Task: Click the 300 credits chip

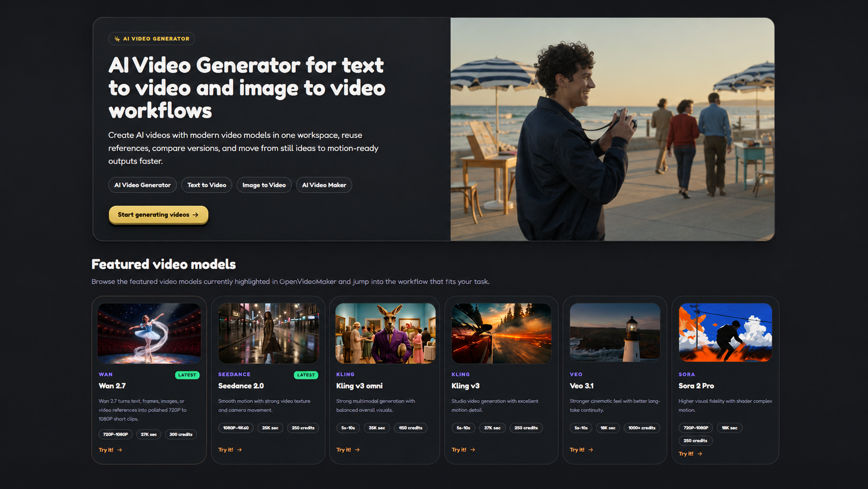Action: pyautogui.click(x=181, y=434)
